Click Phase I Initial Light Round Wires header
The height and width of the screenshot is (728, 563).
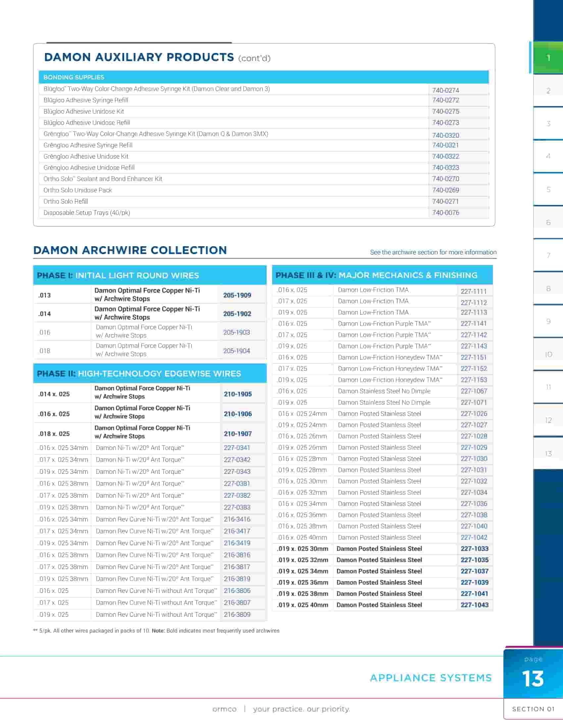pos(150,275)
